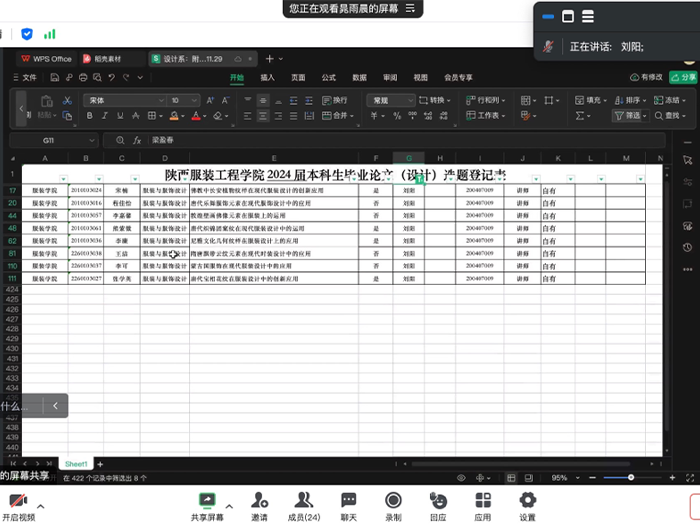This screenshot has width=700, height=525.
Task: Open the history clock icon in right sidebar
Action: 688,247
